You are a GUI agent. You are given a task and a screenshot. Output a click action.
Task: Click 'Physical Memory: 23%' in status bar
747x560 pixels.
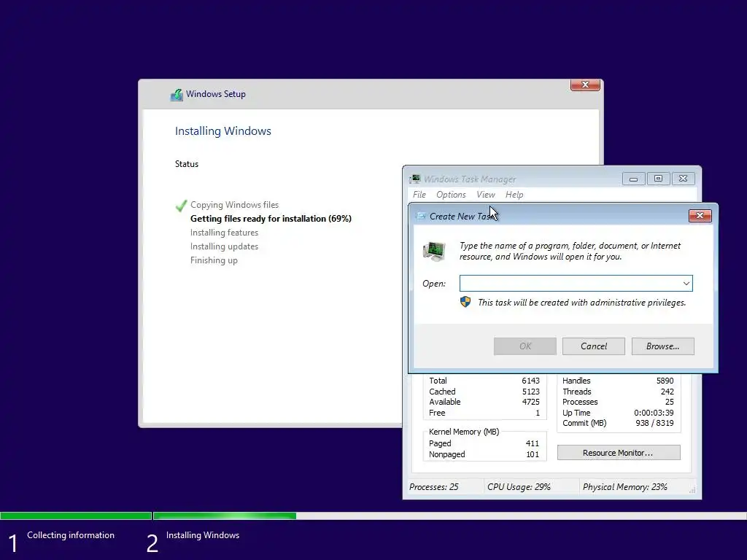click(x=624, y=487)
